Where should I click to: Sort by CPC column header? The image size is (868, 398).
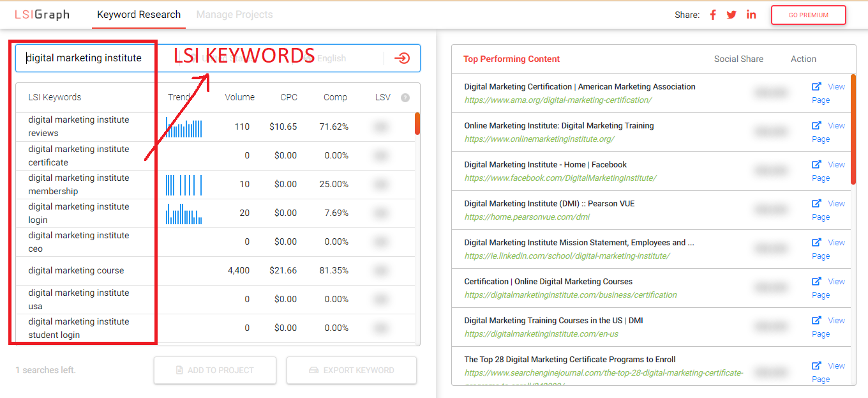[288, 97]
